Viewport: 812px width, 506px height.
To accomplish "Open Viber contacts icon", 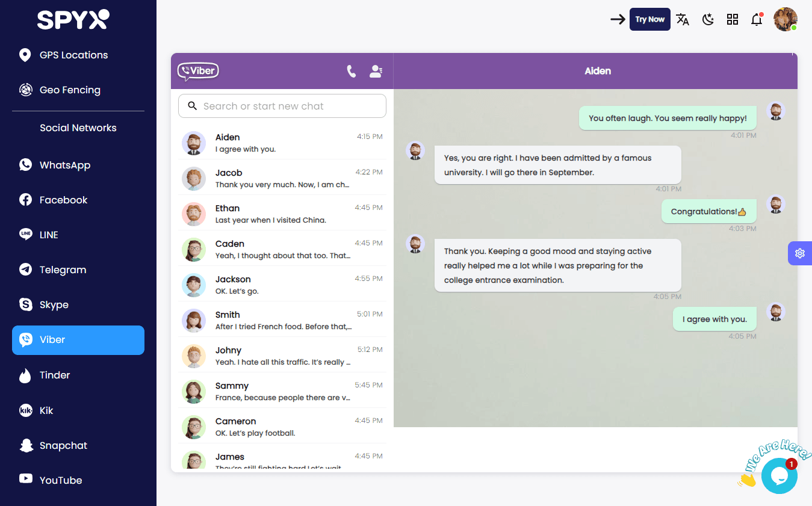I will [376, 72].
